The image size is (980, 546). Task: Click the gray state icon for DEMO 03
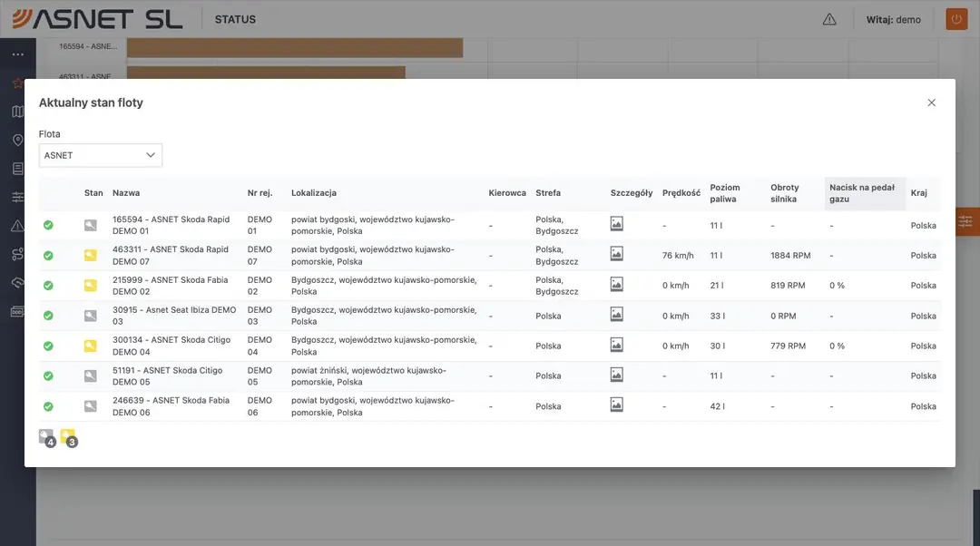pyautogui.click(x=91, y=316)
